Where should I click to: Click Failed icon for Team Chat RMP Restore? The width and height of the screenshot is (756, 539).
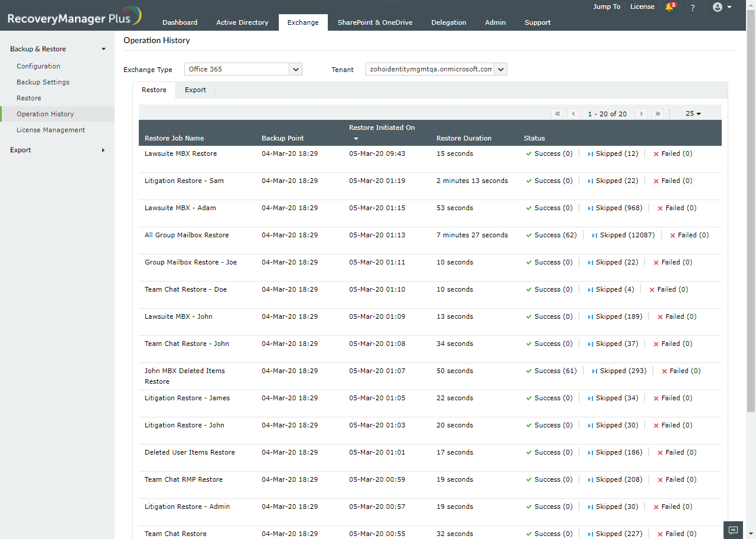(660, 479)
